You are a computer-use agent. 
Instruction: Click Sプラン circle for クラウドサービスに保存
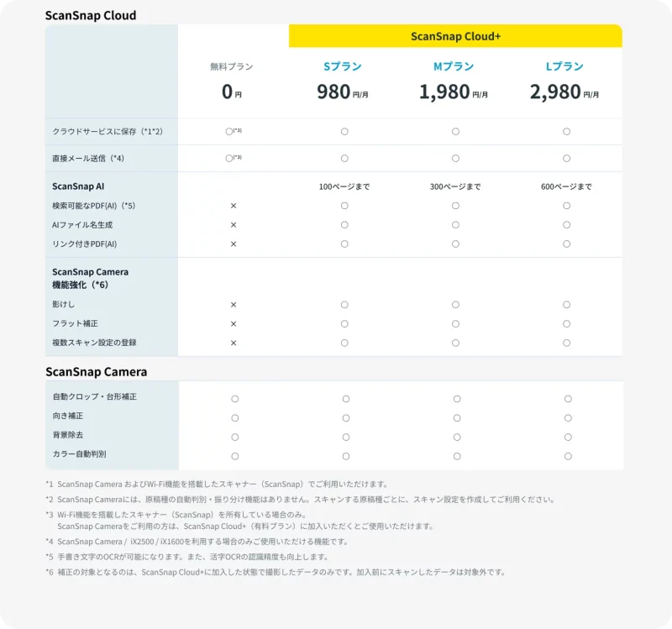pyautogui.click(x=344, y=132)
